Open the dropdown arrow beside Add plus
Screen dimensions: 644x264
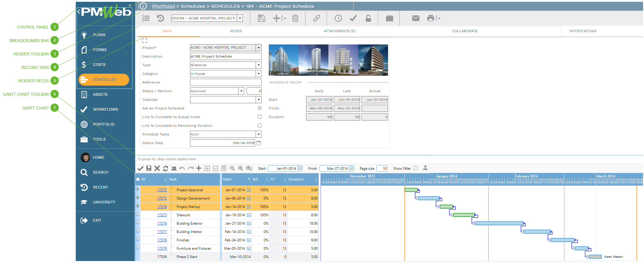click(285, 18)
